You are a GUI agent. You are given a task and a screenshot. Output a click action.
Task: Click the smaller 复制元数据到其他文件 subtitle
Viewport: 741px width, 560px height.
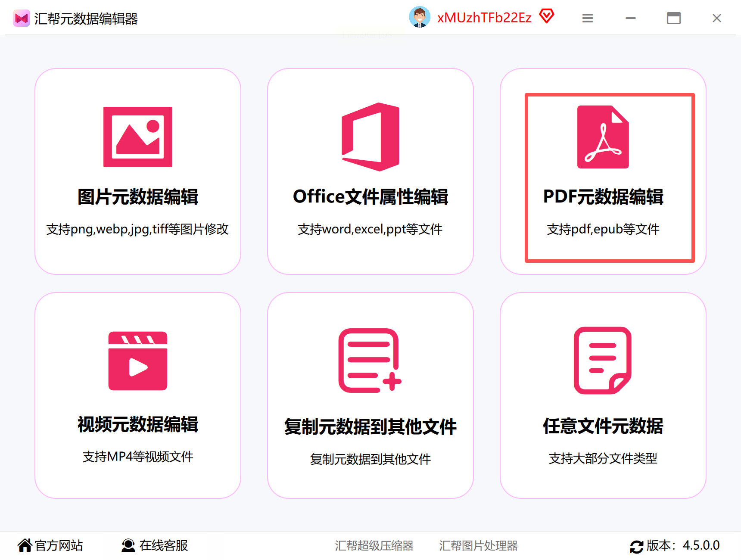point(370,459)
